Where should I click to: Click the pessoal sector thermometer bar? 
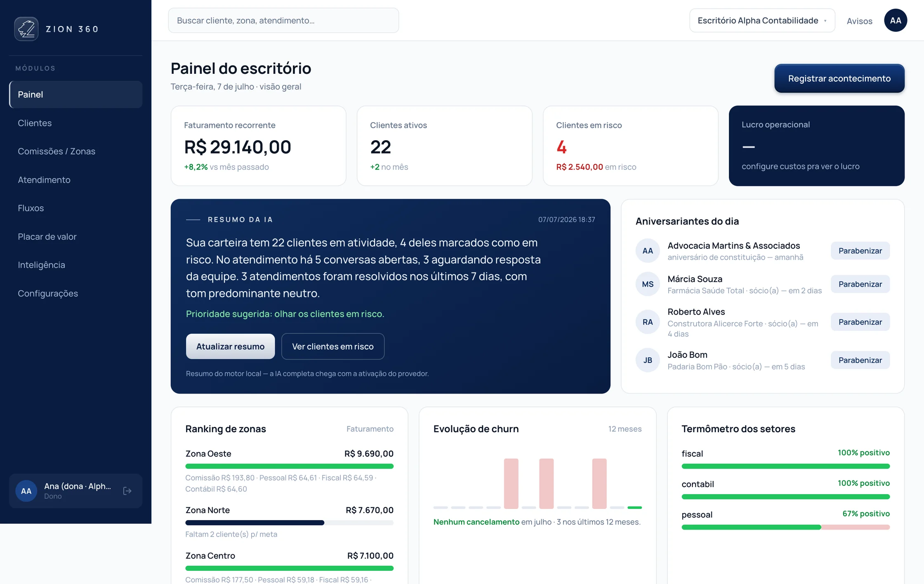[x=785, y=527]
